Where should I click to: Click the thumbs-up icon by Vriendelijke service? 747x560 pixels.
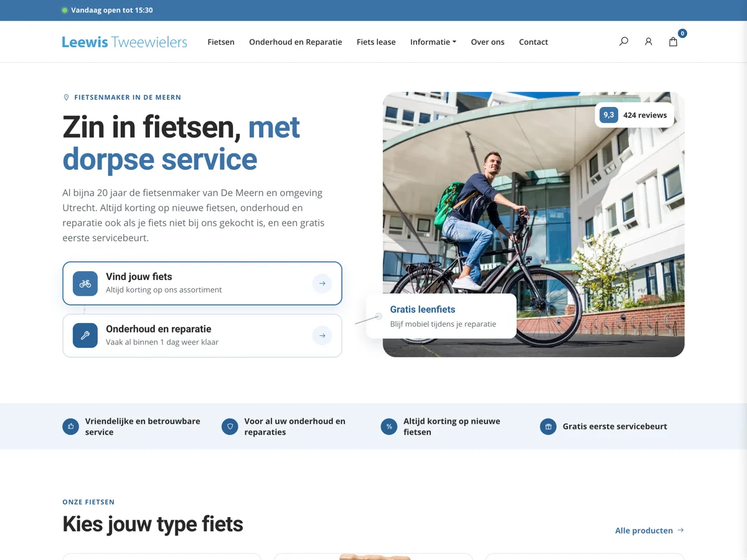(x=70, y=427)
